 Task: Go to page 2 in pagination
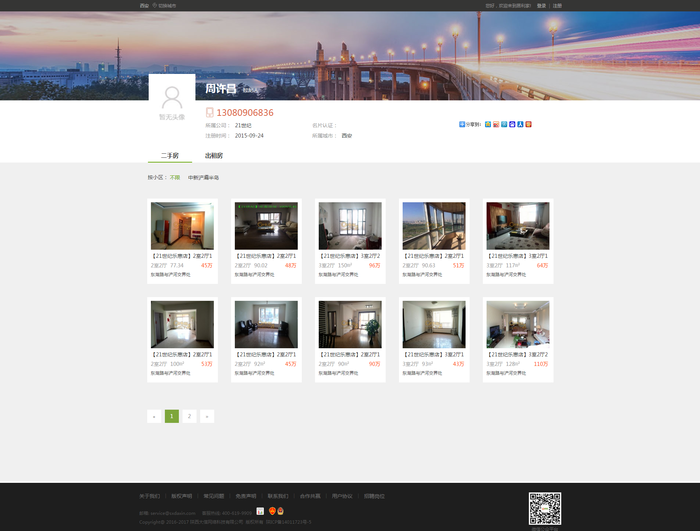(x=189, y=416)
